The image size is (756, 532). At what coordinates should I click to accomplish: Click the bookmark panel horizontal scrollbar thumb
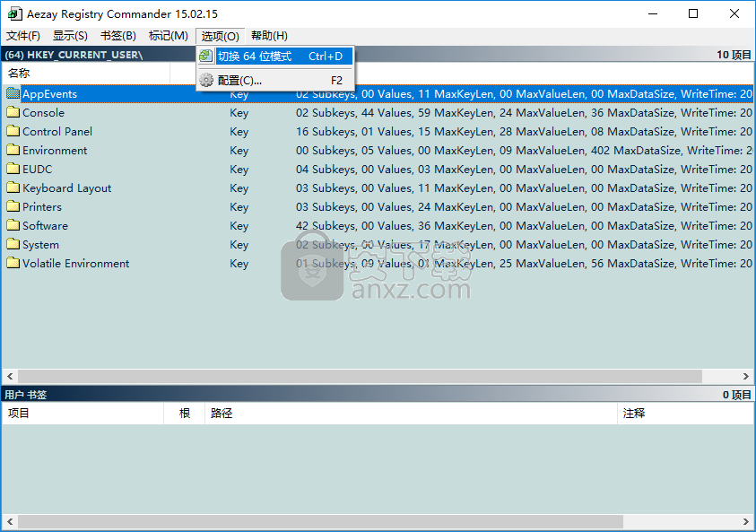pos(320,521)
